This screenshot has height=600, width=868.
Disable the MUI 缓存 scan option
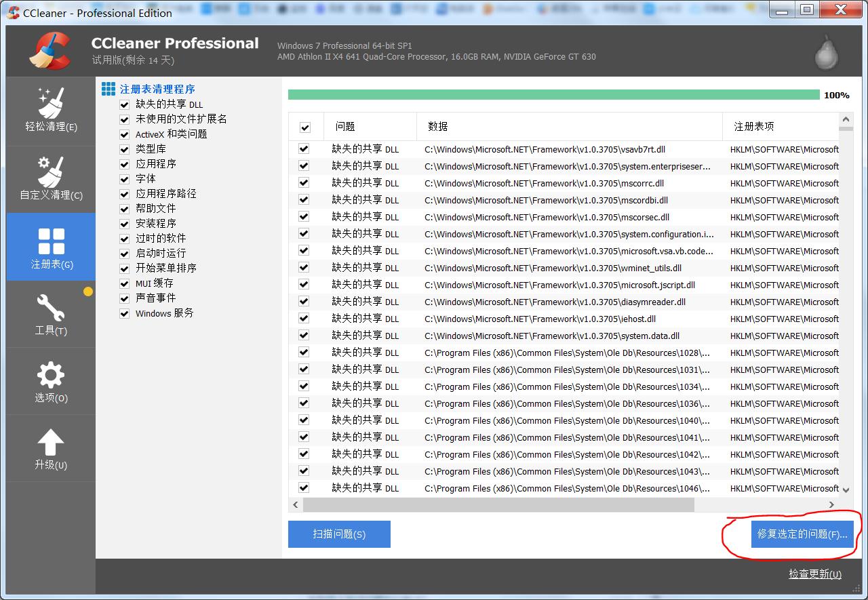125,283
